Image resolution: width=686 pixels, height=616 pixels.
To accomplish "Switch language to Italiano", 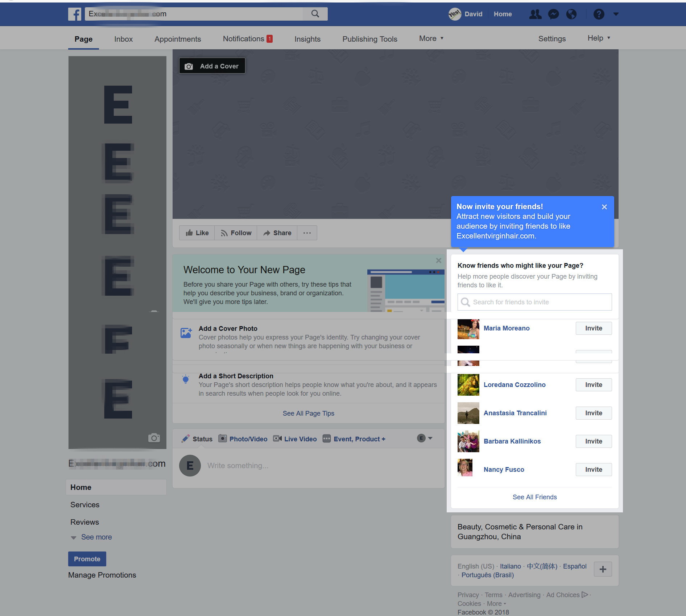I will click(510, 566).
